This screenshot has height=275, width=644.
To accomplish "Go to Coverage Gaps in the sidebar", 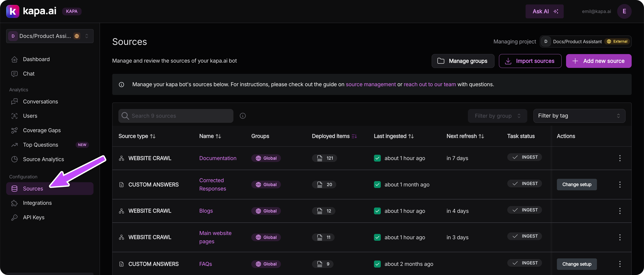I will (42, 130).
